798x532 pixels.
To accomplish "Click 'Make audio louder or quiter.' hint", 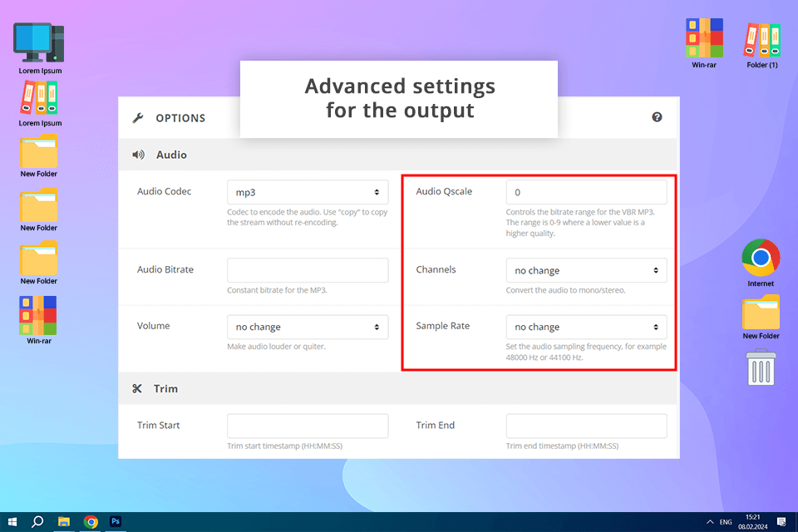I will coord(276,347).
